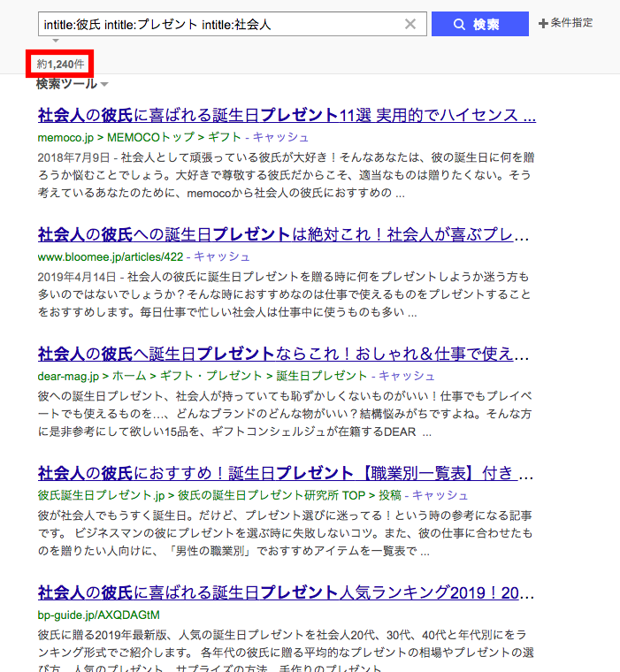Click the 彼氏の誕生日プレゼント研究所 TOP breadcrumb

click(272, 495)
